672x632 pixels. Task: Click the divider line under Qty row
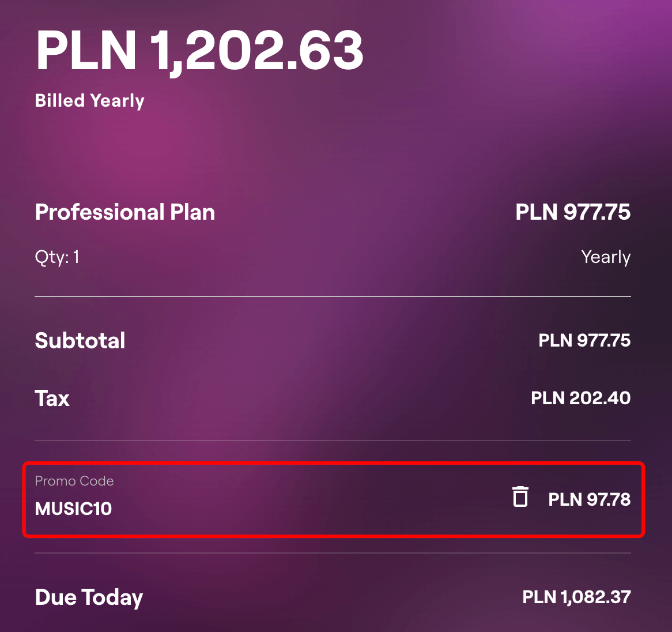click(x=333, y=296)
